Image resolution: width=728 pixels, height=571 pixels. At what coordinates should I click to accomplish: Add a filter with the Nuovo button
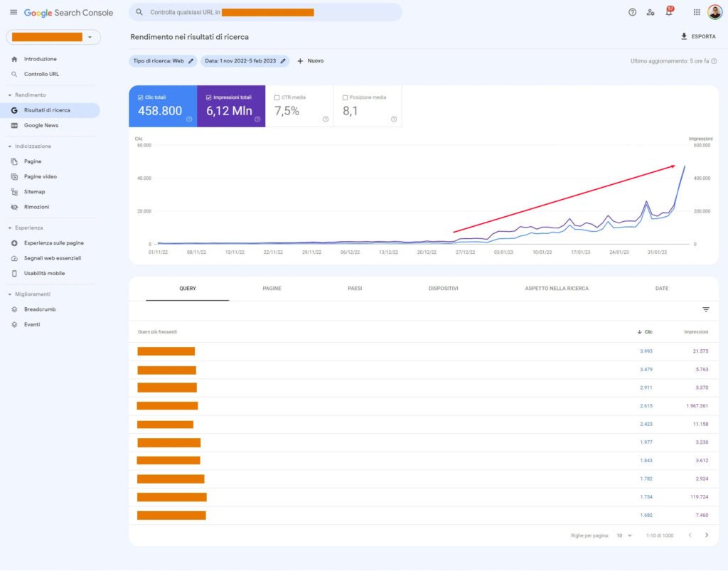coord(310,61)
